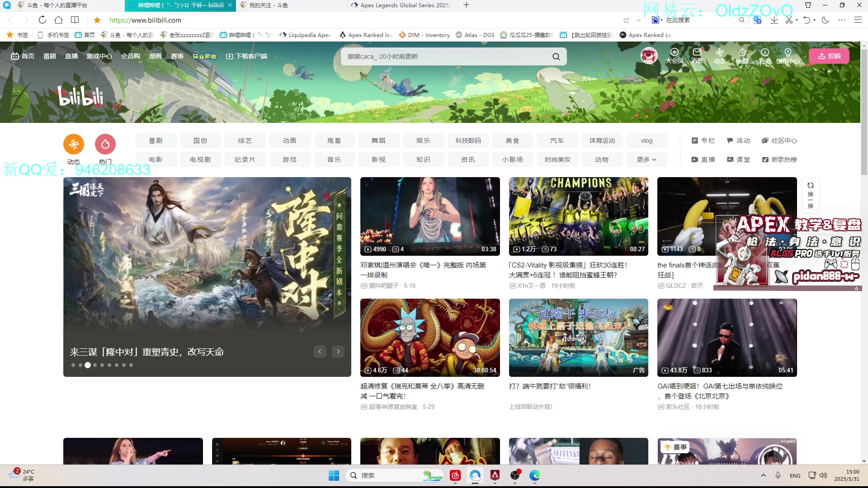Click the carousel previous arrow button
This screenshot has width=868, height=488.
tap(320, 352)
